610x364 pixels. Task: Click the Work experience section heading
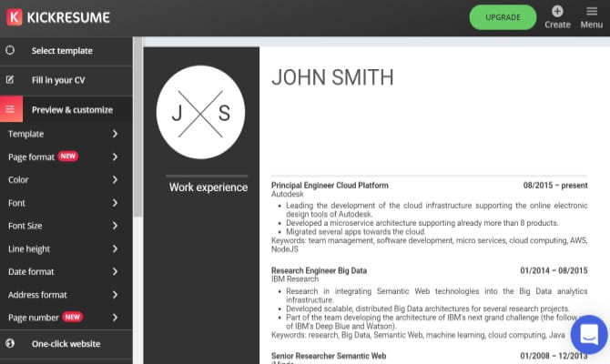click(208, 187)
